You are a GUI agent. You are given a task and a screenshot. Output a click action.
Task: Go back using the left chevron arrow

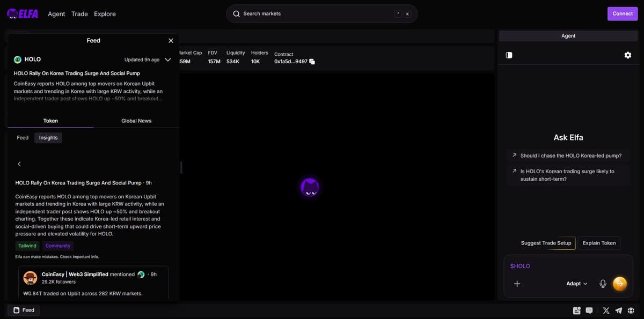tap(19, 164)
